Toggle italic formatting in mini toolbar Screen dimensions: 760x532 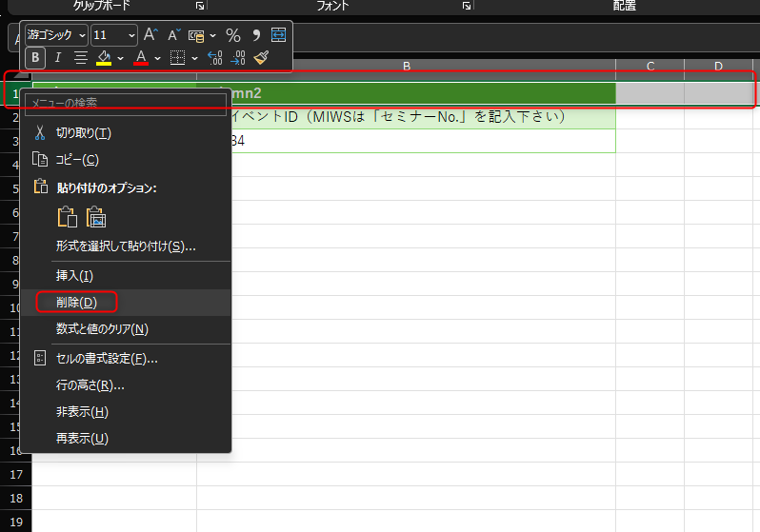click(57, 58)
